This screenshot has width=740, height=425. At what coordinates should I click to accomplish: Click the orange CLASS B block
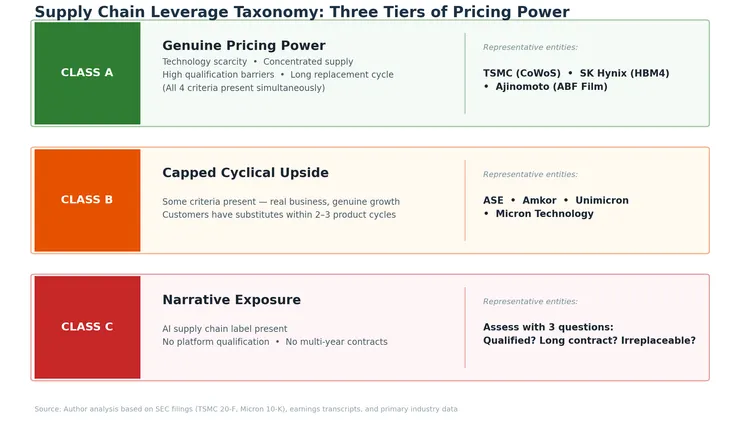point(87,200)
